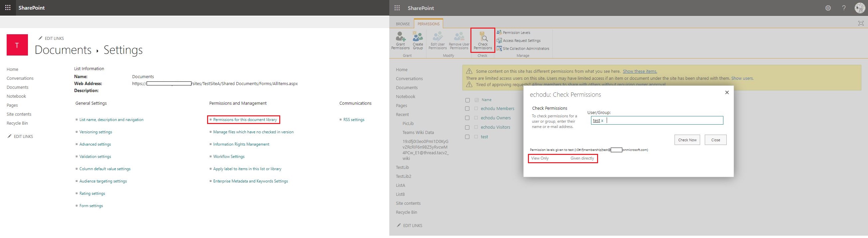Open Manage files with no checked in version
This screenshot has height=238, width=868.
point(253,132)
